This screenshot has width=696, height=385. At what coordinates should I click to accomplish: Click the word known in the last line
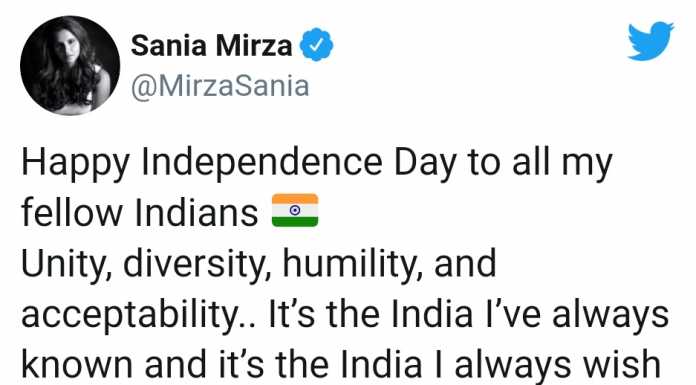(77, 365)
